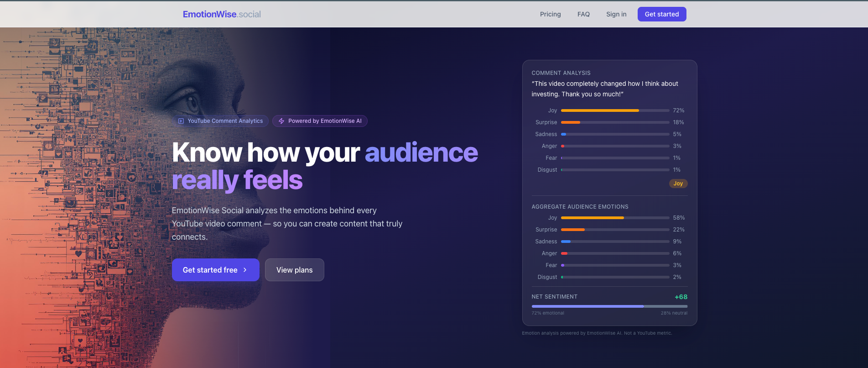Click the lightning bolt icon in AI badge
This screenshot has height=368, width=868.
click(281, 121)
